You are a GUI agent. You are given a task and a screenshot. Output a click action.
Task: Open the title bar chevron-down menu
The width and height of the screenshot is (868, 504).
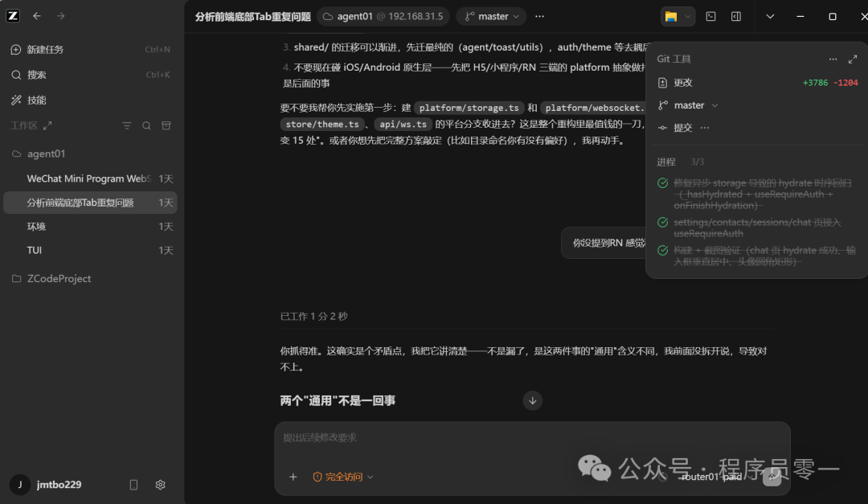point(770,17)
